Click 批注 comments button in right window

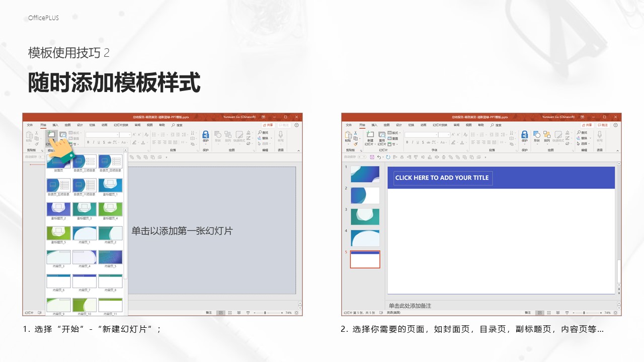[603, 125]
